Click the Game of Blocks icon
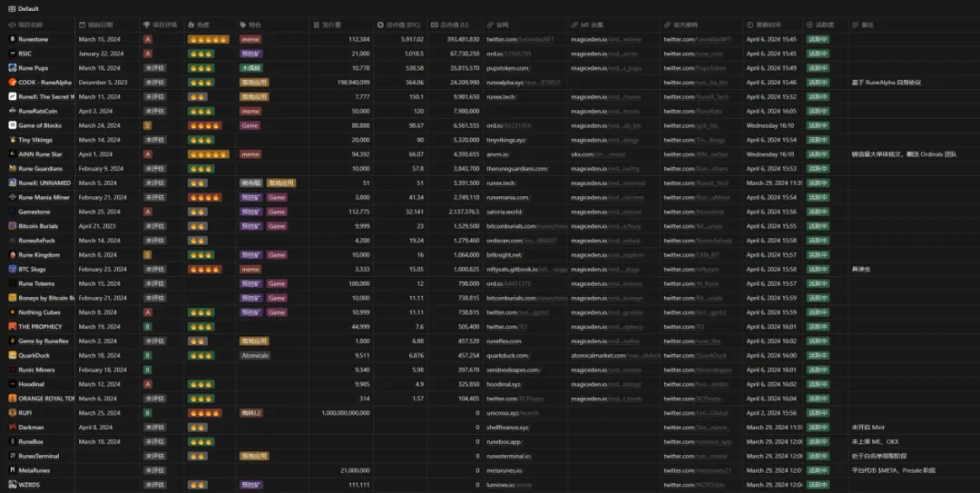This screenshot has width=980, height=493. point(13,126)
